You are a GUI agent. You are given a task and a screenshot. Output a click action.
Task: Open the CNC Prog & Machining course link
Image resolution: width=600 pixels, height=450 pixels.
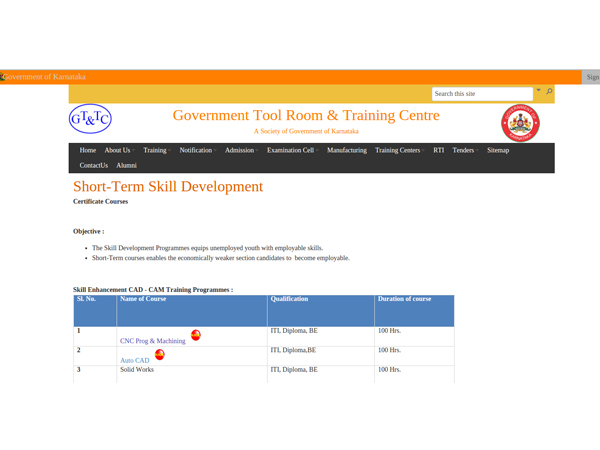pyautogui.click(x=152, y=341)
